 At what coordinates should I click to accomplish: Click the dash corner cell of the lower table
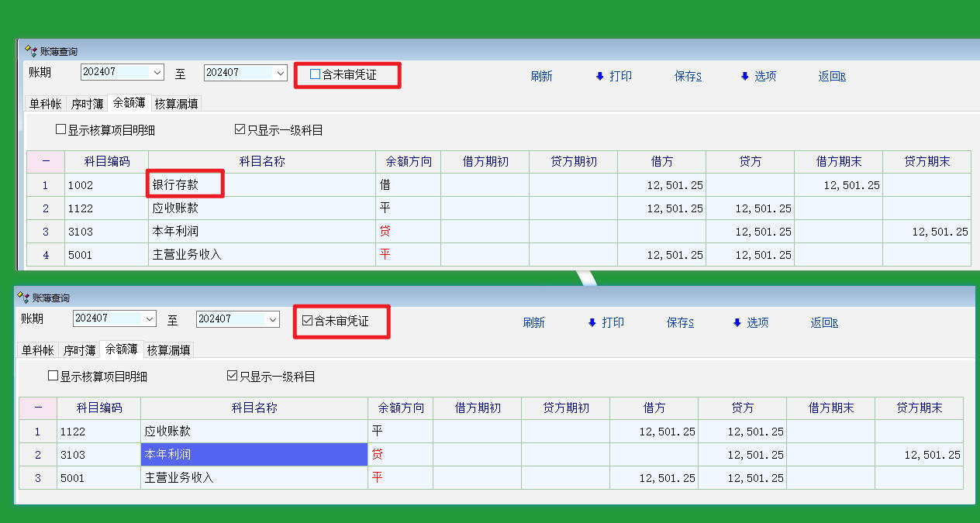coord(38,408)
